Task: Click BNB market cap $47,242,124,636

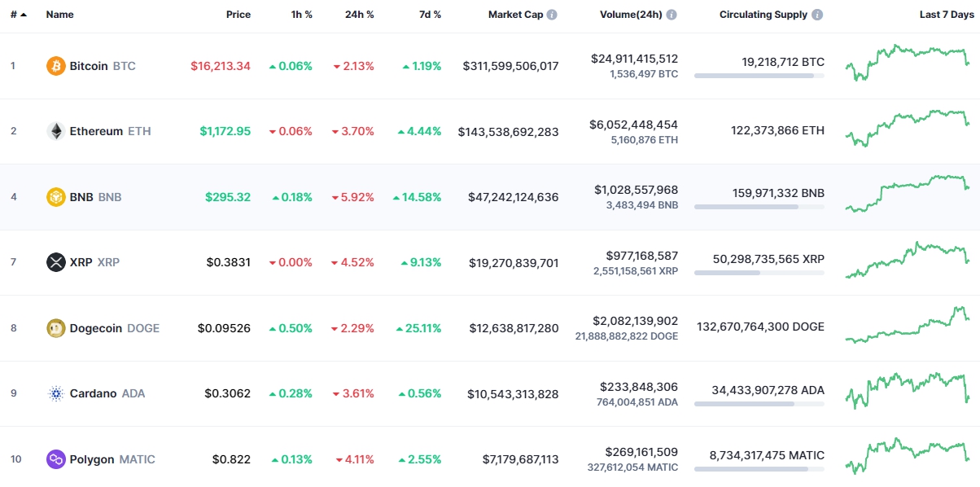Action: click(x=514, y=197)
